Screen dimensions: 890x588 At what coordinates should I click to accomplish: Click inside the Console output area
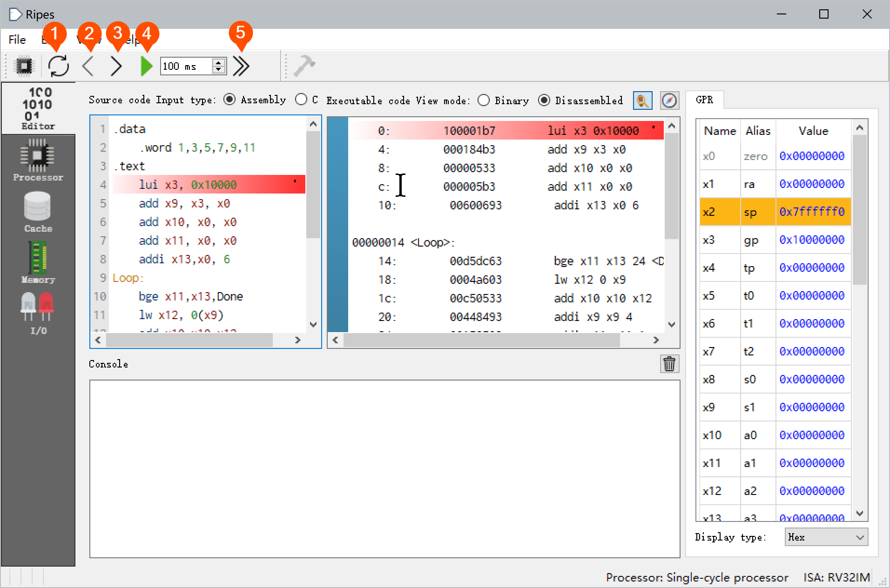tap(384, 468)
